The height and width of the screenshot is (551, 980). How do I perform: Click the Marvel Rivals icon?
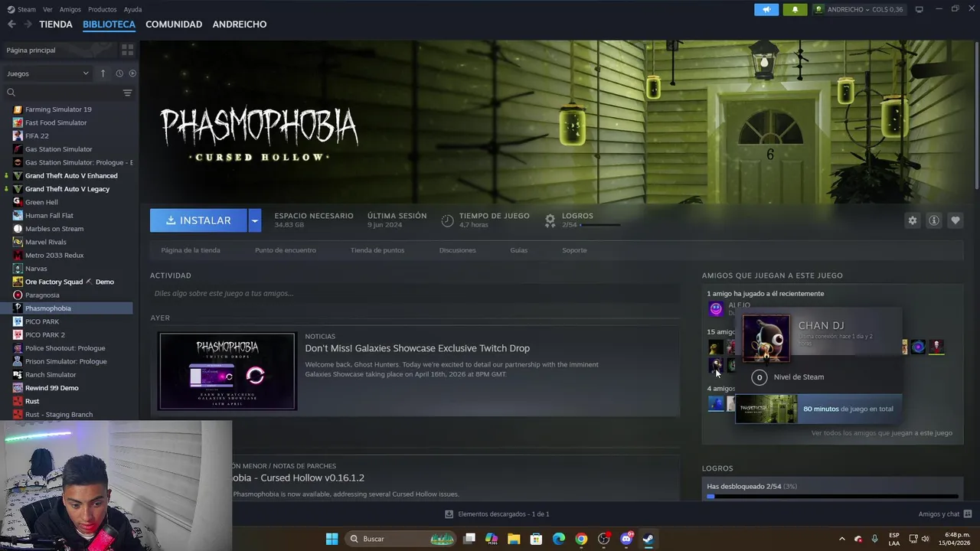click(18, 242)
